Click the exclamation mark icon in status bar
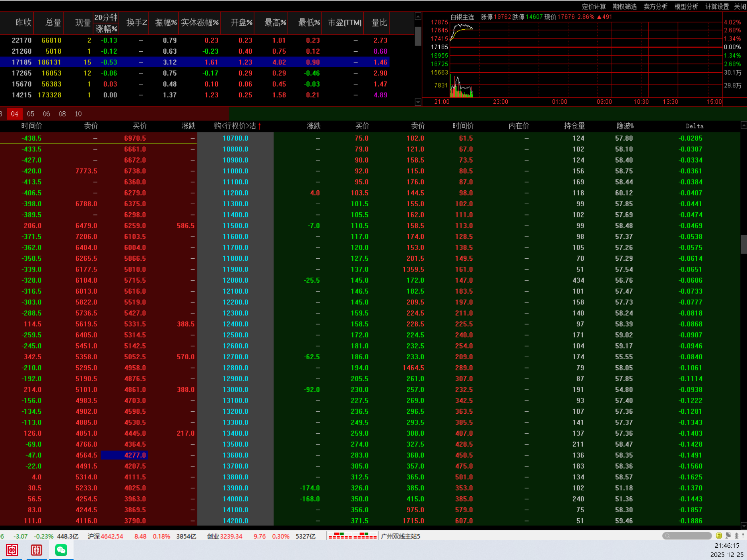Viewport: 747px width, 560px height. 743,536
